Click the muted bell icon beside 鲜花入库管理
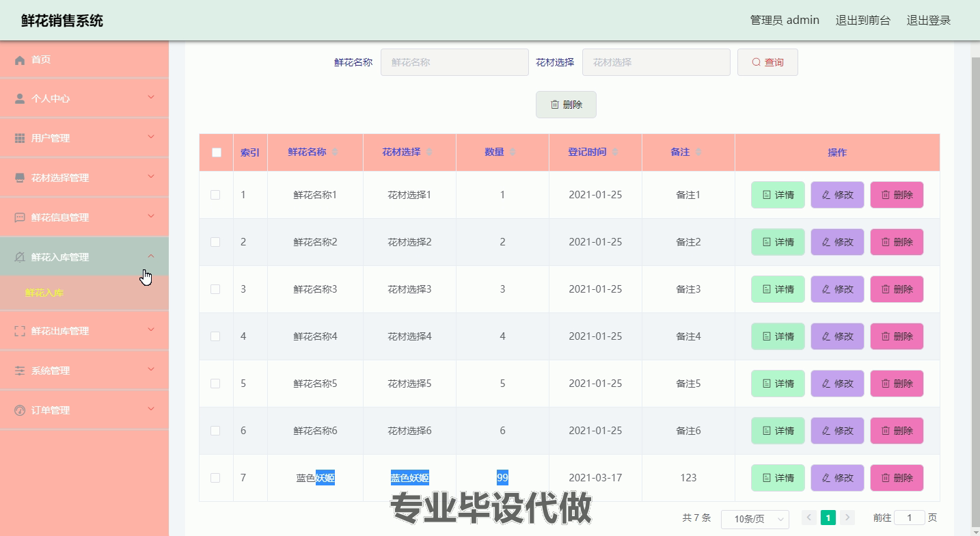 click(20, 257)
